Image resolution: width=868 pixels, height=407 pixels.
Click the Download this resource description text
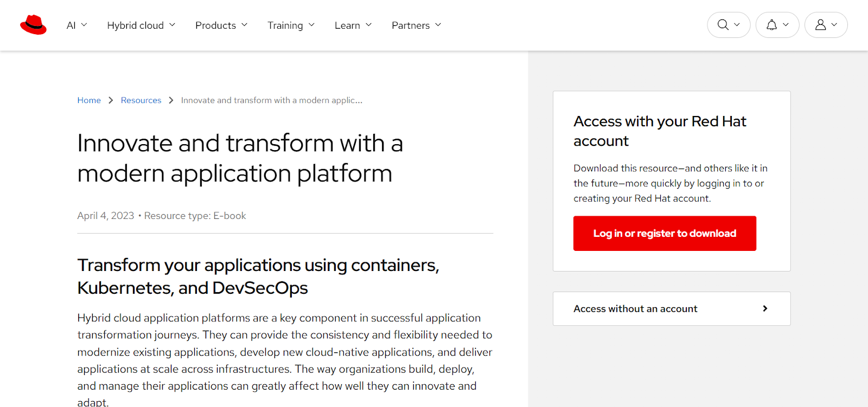[x=671, y=183]
